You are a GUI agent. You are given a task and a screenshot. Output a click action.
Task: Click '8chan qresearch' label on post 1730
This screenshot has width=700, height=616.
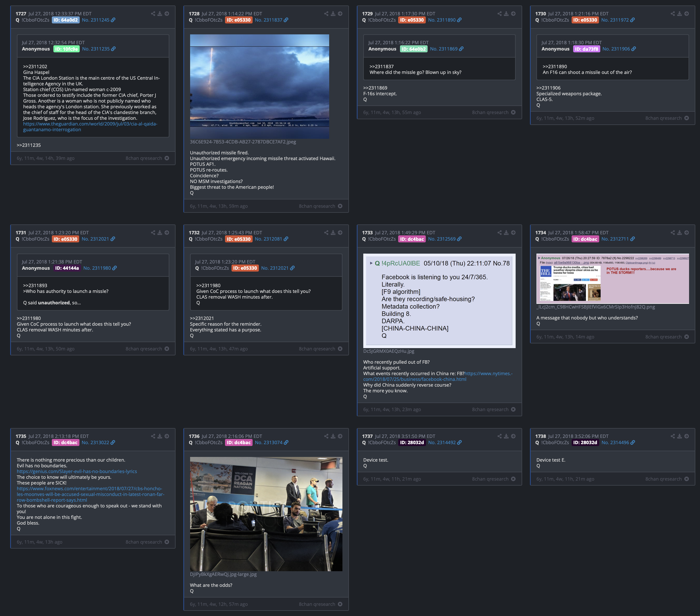click(x=663, y=118)
